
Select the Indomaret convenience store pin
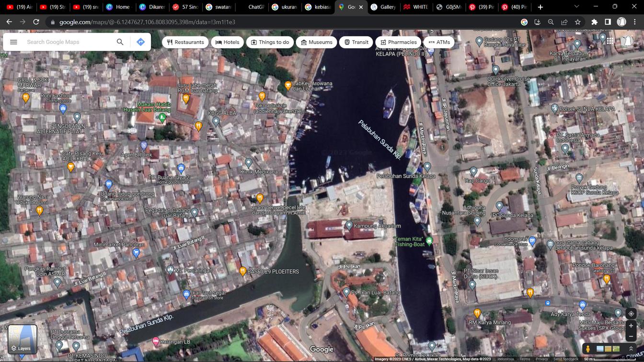pyautogui.click(x=532, y=240)
